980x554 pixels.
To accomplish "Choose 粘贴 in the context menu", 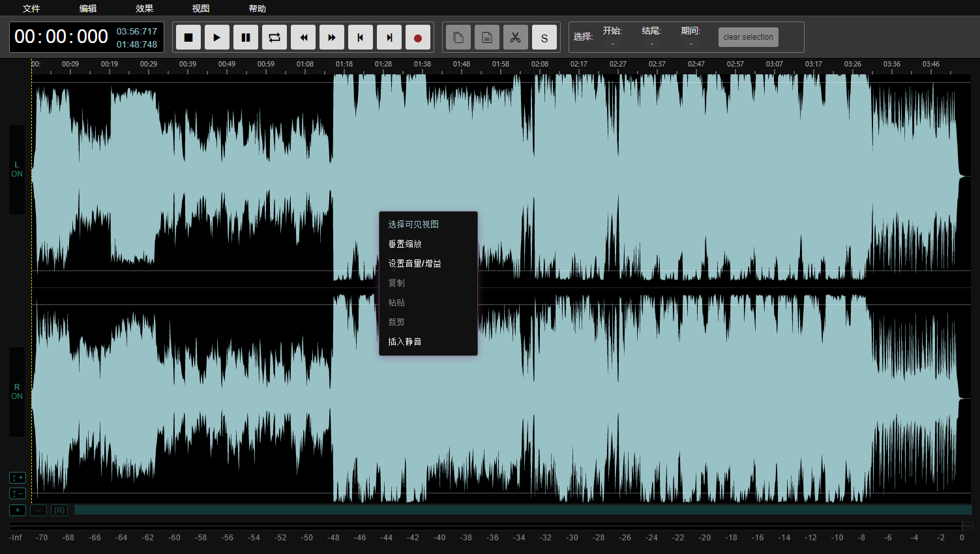I will click(x=428, y=302).
